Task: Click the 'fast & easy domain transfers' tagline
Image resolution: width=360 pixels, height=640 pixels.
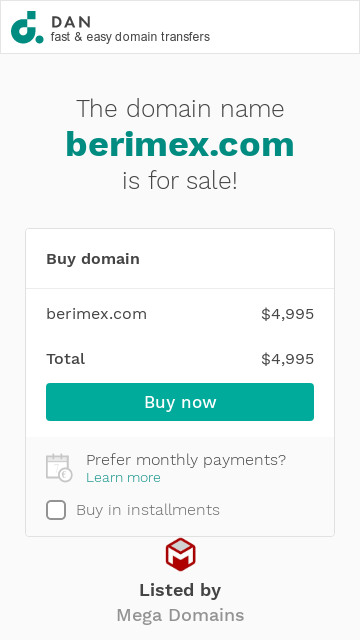Action: pyautogui.click(x=130, y=37)
